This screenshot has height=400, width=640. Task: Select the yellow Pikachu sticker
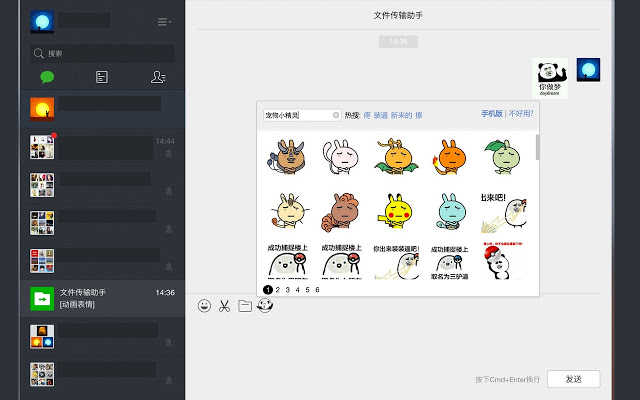coord(396,211)
